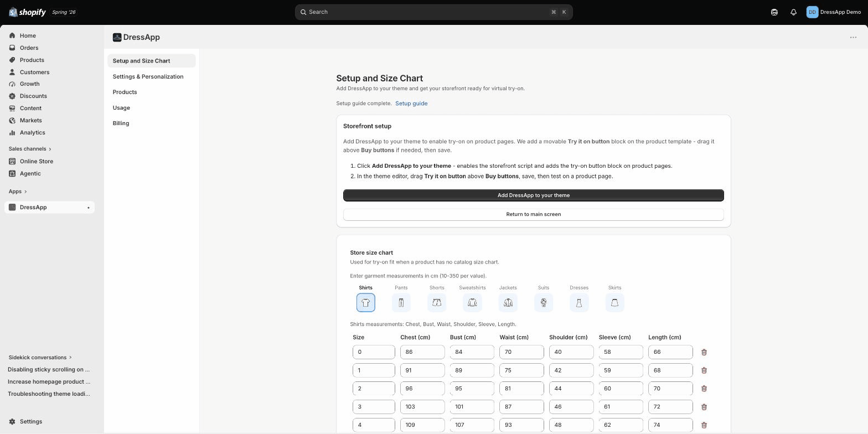Open the notifications bell

[x=793, y=12]
